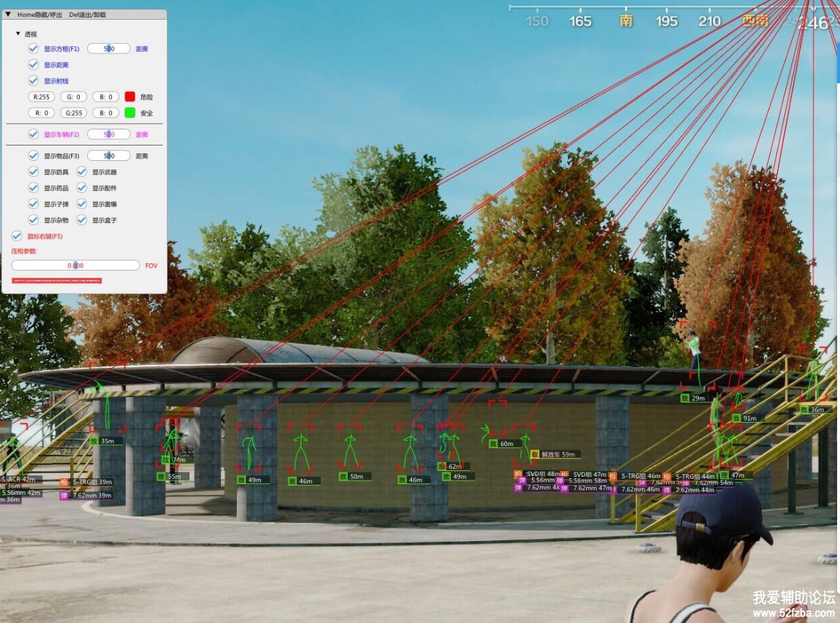Toggle the 显示物品(F3) checkbox
Viewport: 840px width, 623px height.
[33, 156]
